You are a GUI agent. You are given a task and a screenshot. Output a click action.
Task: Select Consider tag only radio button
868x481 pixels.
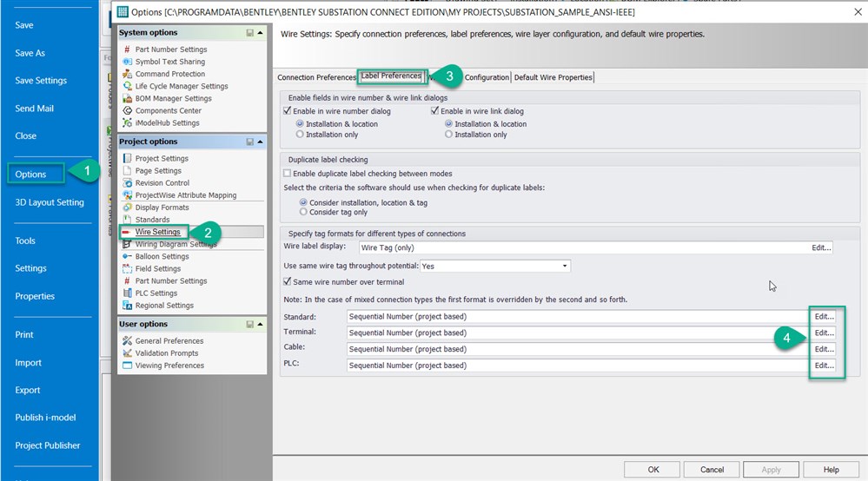[x=303, y=212]
